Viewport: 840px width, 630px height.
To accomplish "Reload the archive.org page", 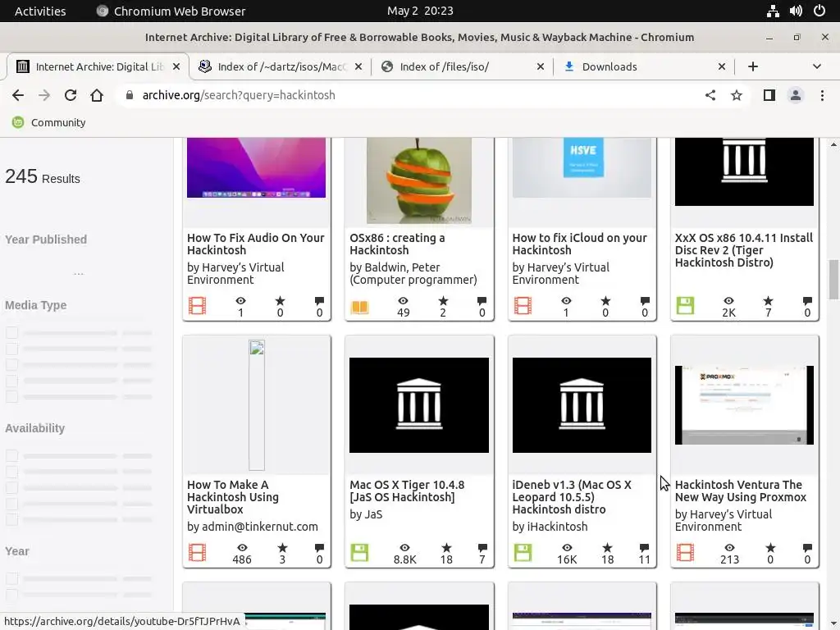I will click(71, 95).
